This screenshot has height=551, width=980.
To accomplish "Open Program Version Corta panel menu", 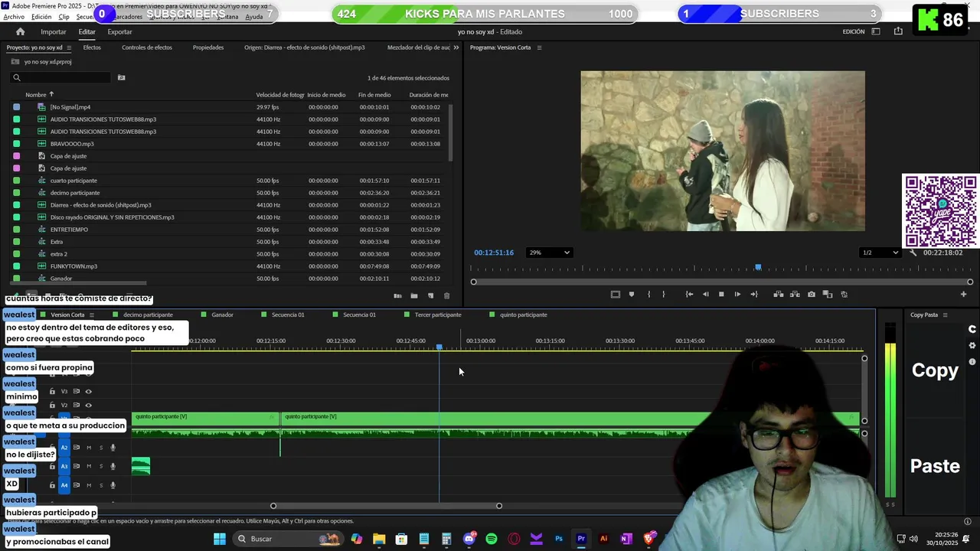I will point(539,47).
